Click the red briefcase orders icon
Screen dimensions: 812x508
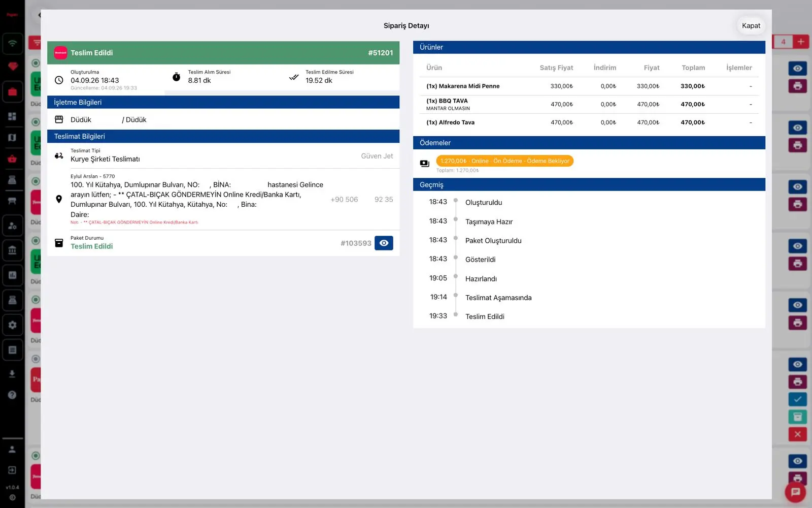coord(12,92)
